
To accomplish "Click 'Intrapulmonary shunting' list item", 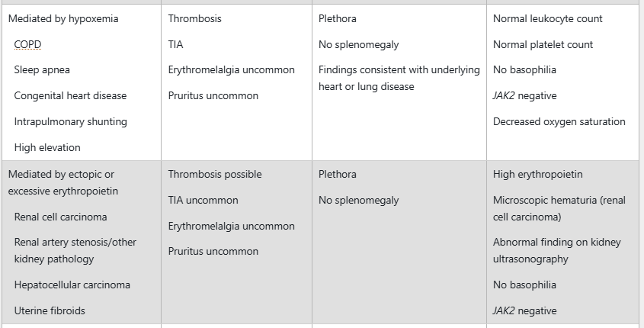I will 71,121.
